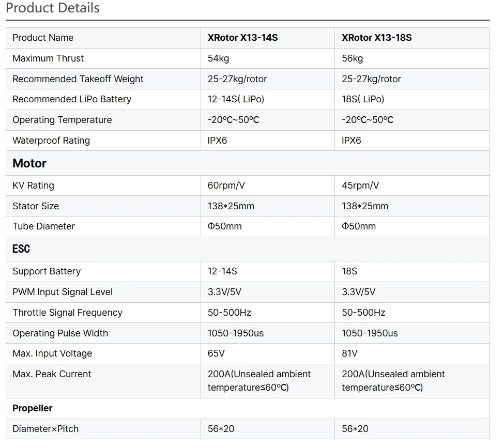Click the '18S( LiPo)' battery value
Screen dimensions: 504x448
coord(363,99)
